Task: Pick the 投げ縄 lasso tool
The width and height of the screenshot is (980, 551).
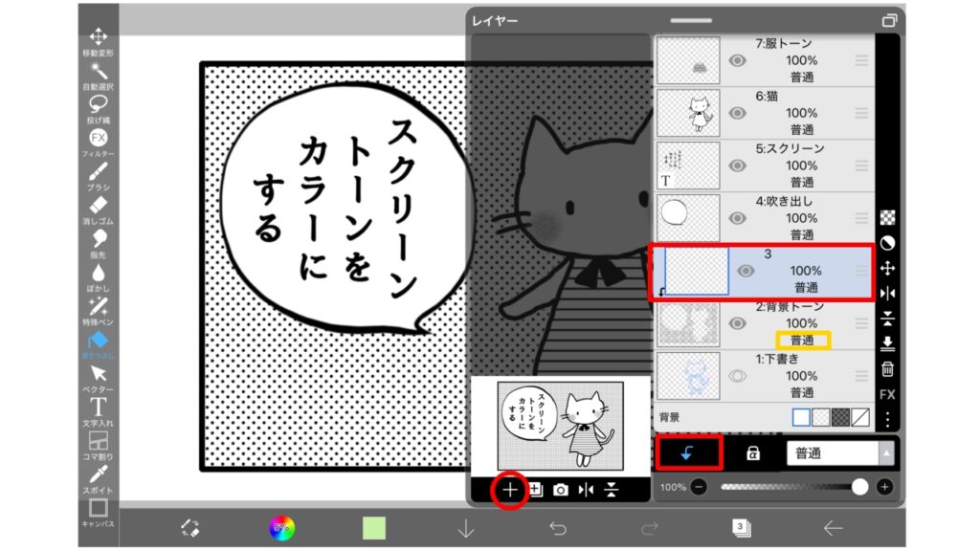Action: (x=98, y=107)
